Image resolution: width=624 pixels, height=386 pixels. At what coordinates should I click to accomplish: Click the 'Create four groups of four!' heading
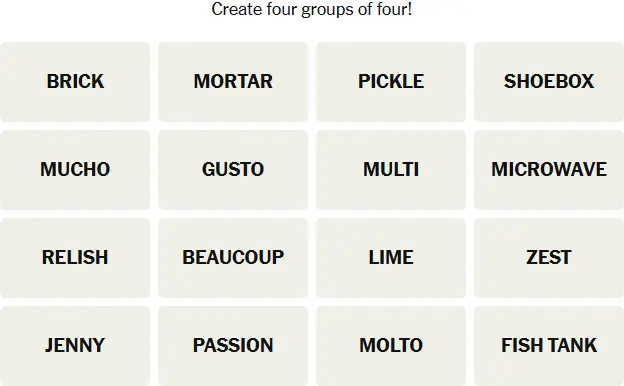tap(312, 9)
